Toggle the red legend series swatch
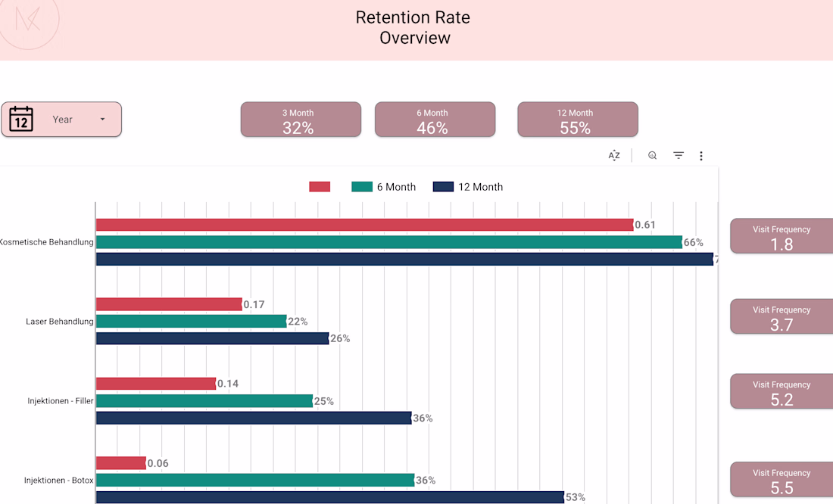 coord(320,187)
